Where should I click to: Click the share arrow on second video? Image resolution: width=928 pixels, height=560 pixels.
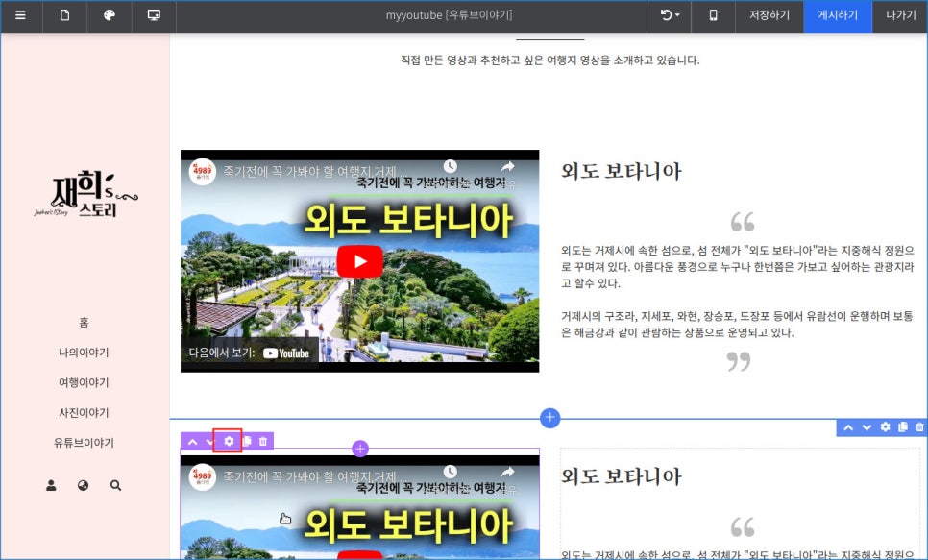click(x=508, y=472)
